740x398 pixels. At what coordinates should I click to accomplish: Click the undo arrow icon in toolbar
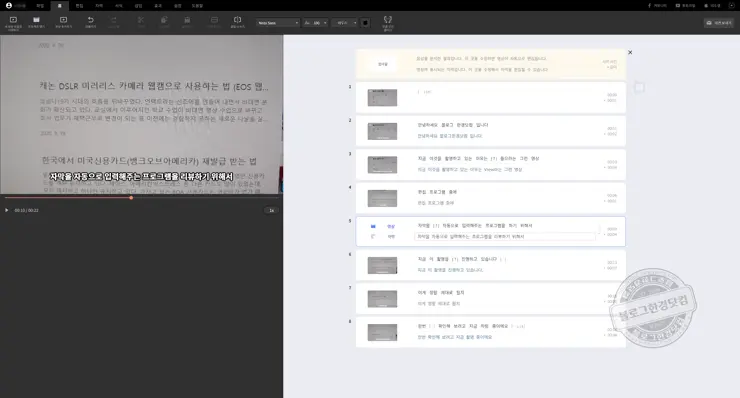coord(91,20)
